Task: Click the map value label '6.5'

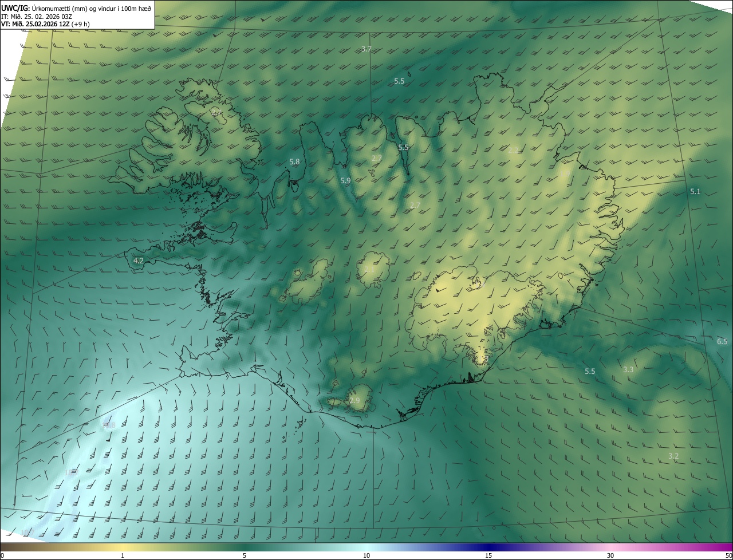Action: coord(722,342)
